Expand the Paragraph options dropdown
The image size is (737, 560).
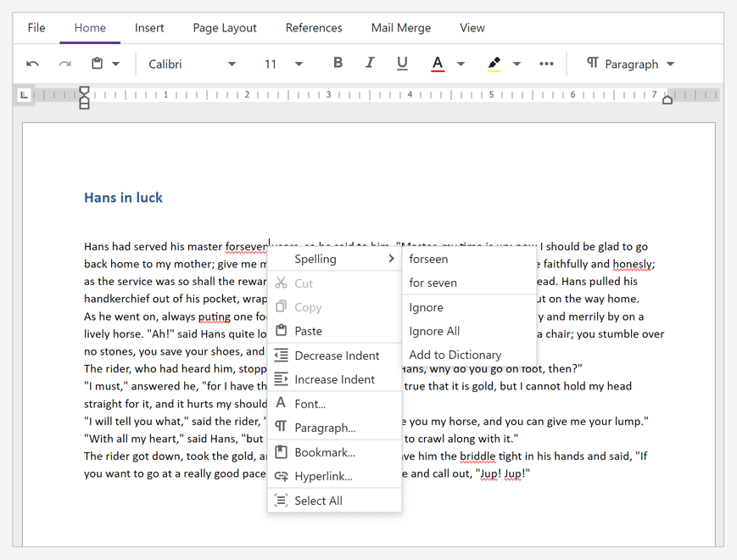coord(671,63)
